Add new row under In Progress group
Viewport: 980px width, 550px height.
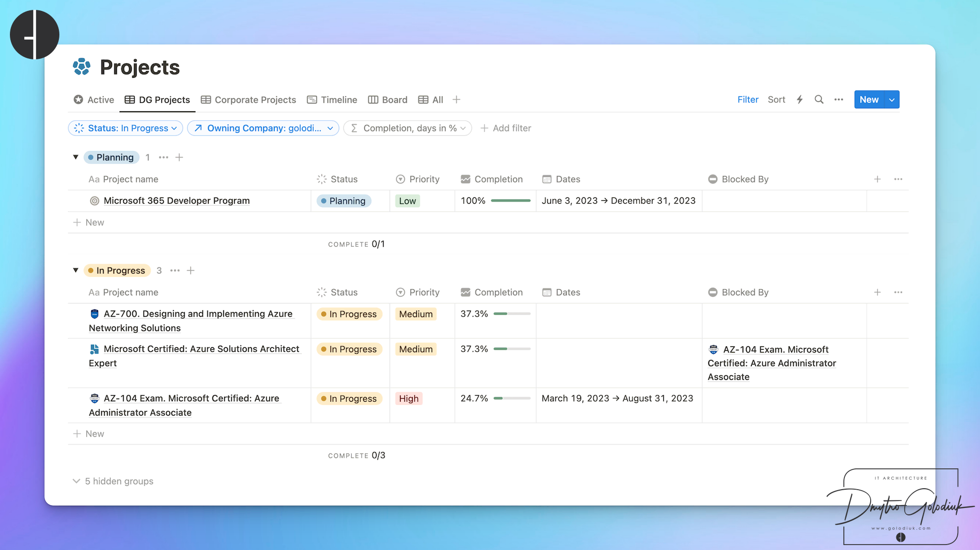click(89, 434)
